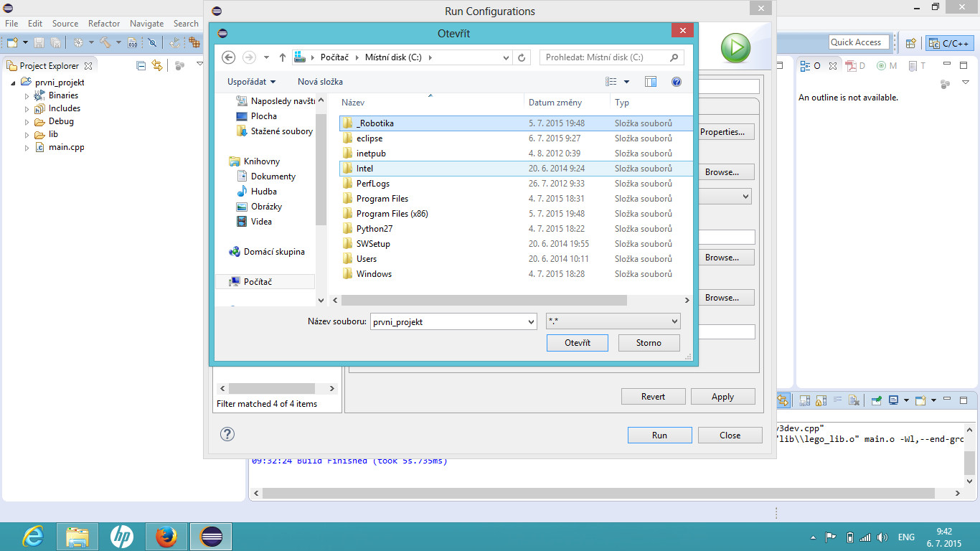Open the Navigate menu in Eclipse
The height and width of the screenshot is (551, 980).
click(x=146, y=24)
